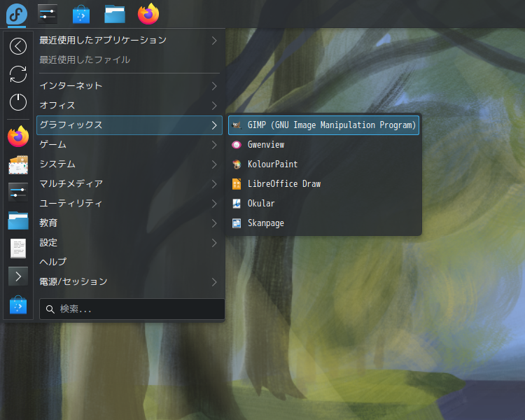
Task: Open Okular from Graphics submenu
Action: point(323,203)
